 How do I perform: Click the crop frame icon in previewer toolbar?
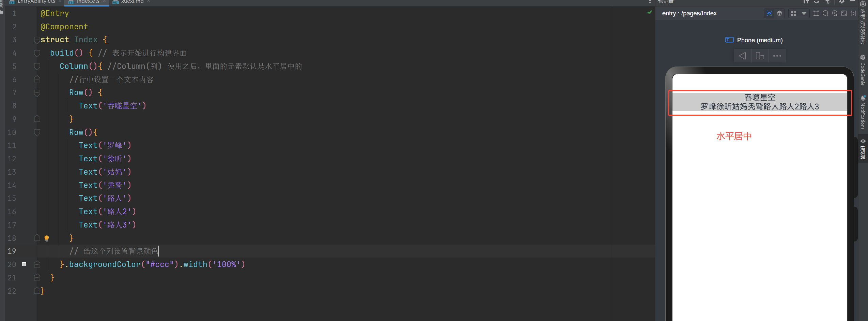pos(816,13)
